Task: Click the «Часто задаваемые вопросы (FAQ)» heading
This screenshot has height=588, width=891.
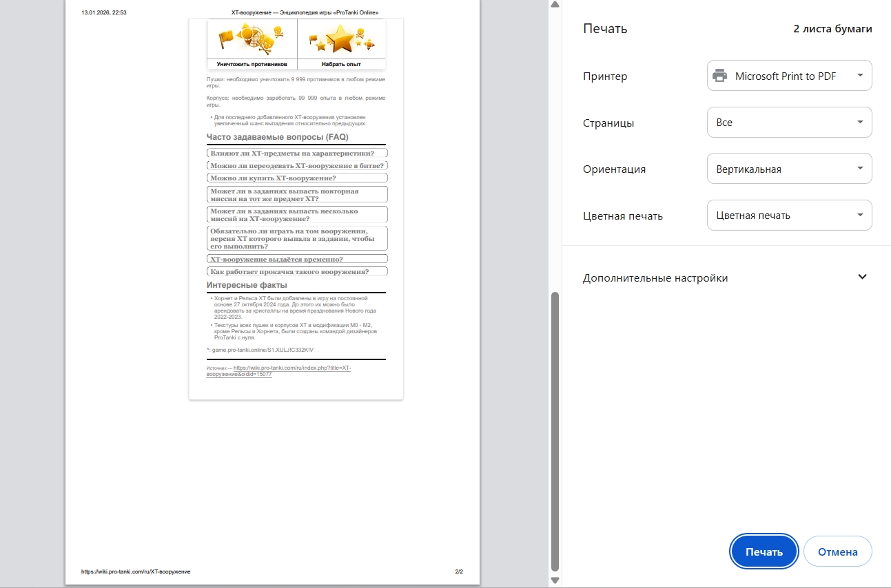Action: tap(277, 137)
